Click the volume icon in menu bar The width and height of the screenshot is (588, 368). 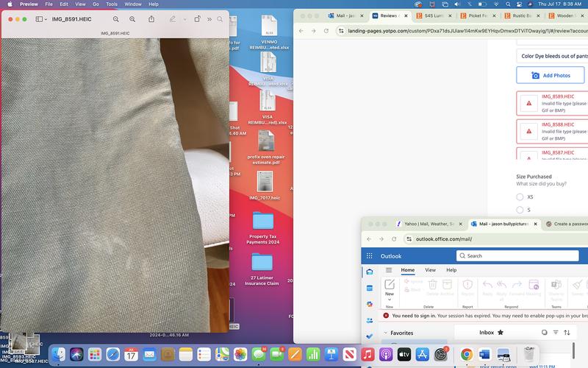pos(457,4)
